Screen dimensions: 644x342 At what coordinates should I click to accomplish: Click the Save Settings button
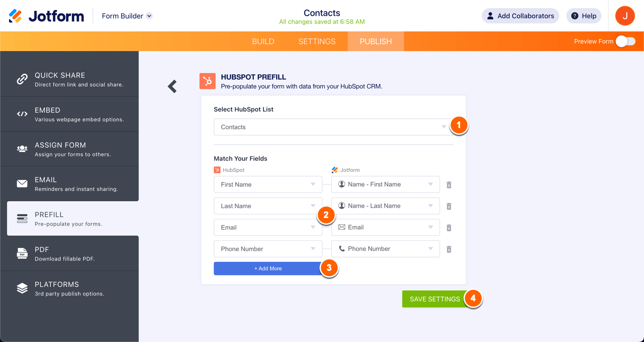[x=434, y=299]
